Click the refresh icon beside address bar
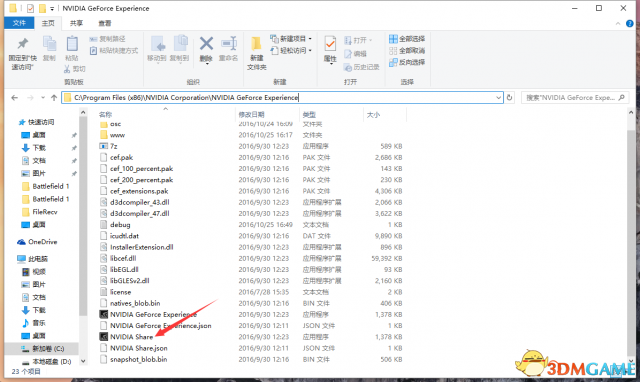The height and width of the screenshot is (382, 640). (x=509, y=98)
